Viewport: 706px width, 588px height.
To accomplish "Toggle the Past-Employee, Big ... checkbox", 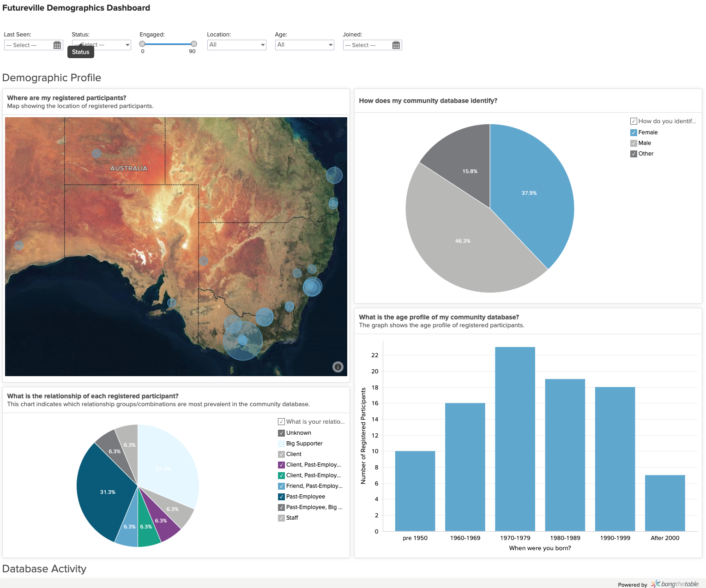I will tap(281, 507).
